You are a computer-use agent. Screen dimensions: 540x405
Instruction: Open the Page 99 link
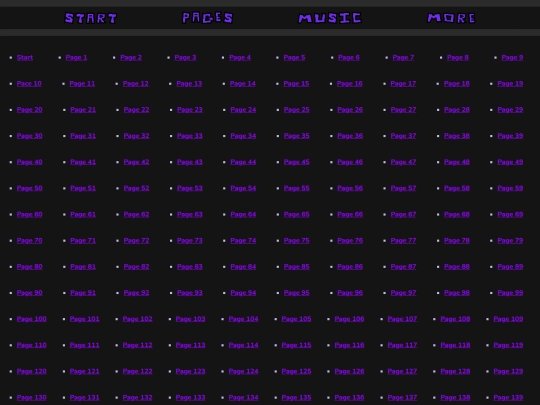pyautogui.click(x=510, y=293)
